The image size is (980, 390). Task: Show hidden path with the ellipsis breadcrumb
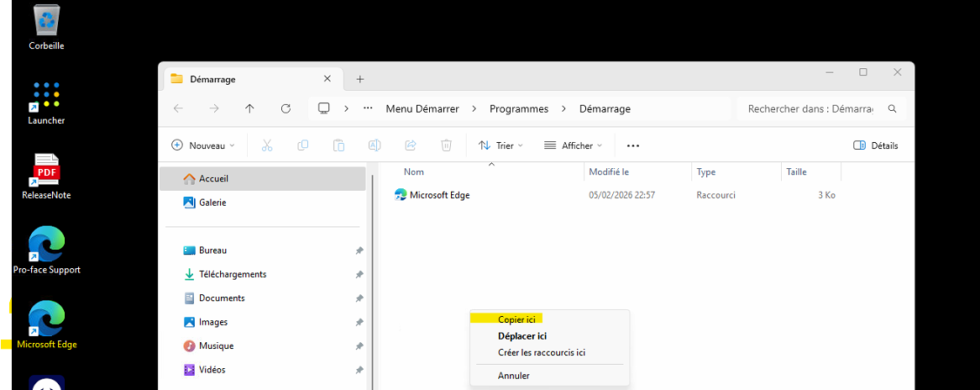pyautogui.click(x=368, y=108)
